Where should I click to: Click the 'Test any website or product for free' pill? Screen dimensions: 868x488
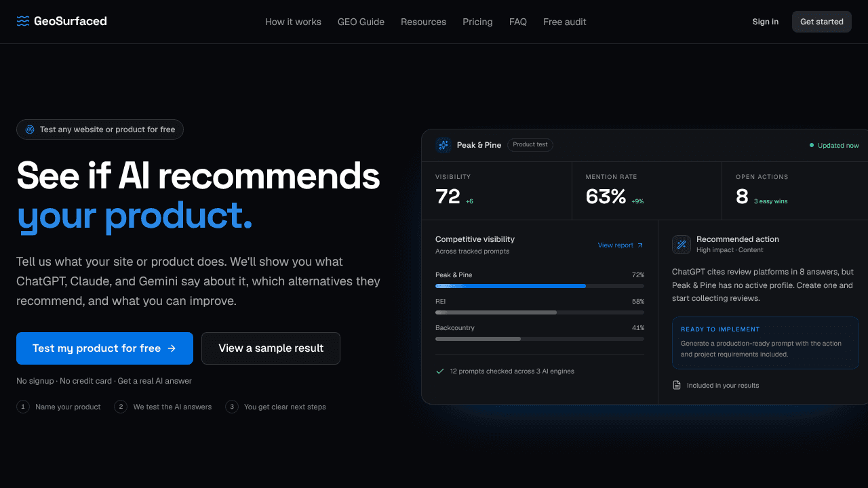pos(100,129)
